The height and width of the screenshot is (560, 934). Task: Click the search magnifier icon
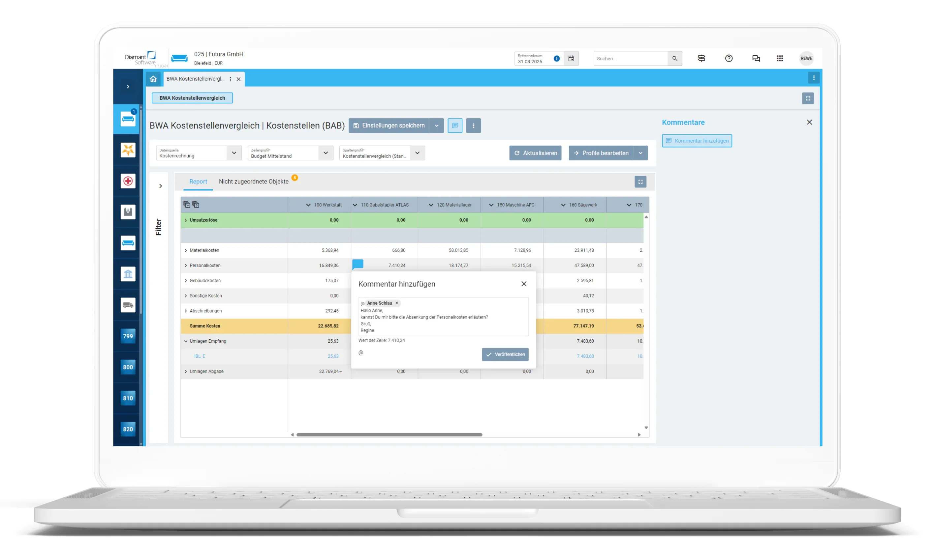point(674,59)
